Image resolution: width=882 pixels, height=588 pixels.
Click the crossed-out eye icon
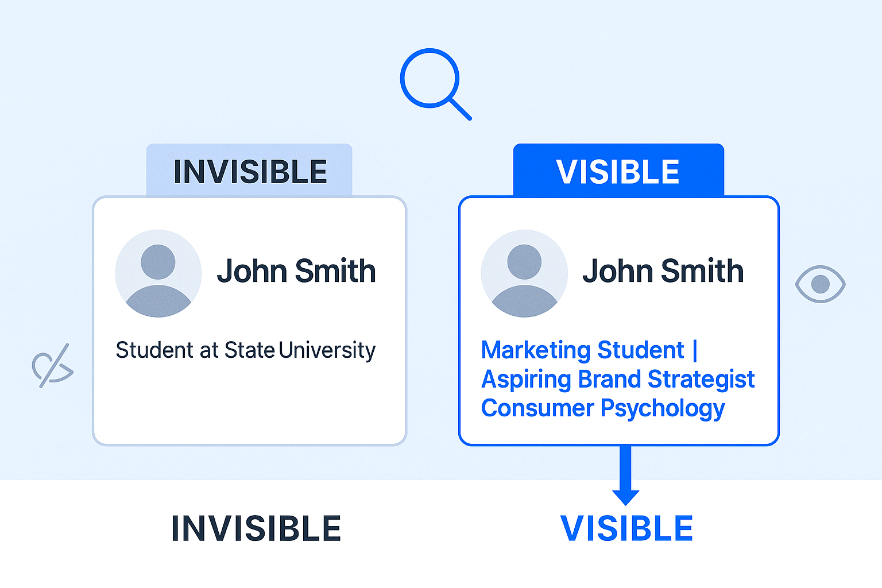(x=52, y=366)
